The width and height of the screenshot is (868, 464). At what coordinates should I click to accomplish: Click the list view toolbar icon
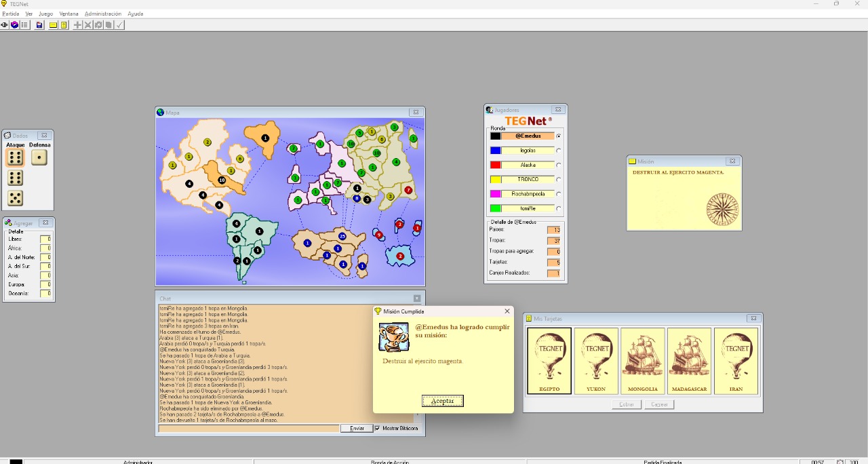pyautogui.click(x=24, y=25)
